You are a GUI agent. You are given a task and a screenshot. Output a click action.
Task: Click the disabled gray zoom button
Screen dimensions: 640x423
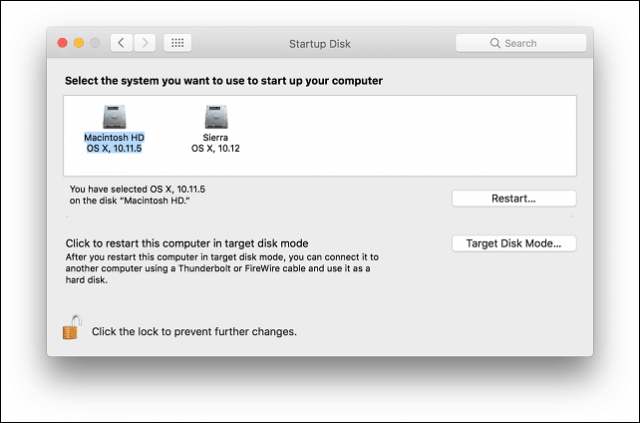coord(95,43)
